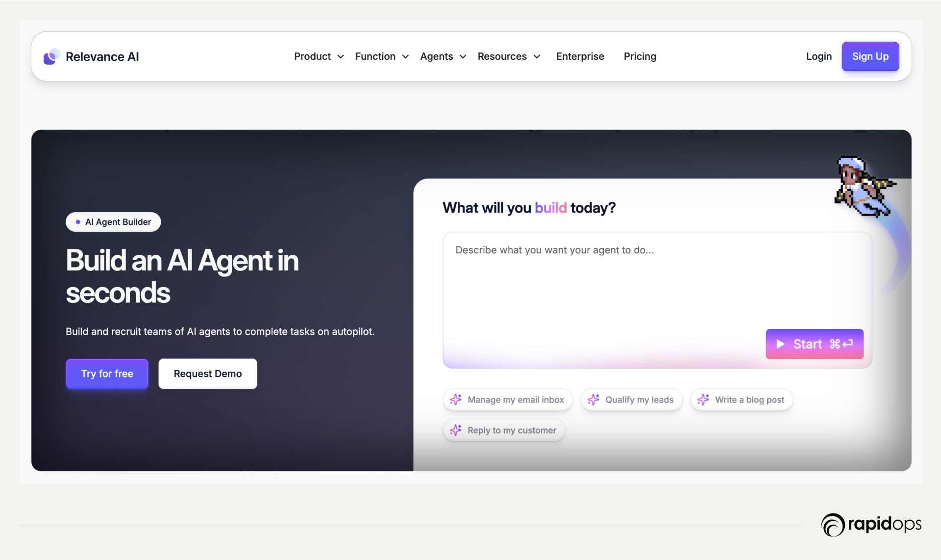Click the Relevance AI logo icon
Image resolution: width=941 pixels, height=560 pixels.
click(51, 56)
